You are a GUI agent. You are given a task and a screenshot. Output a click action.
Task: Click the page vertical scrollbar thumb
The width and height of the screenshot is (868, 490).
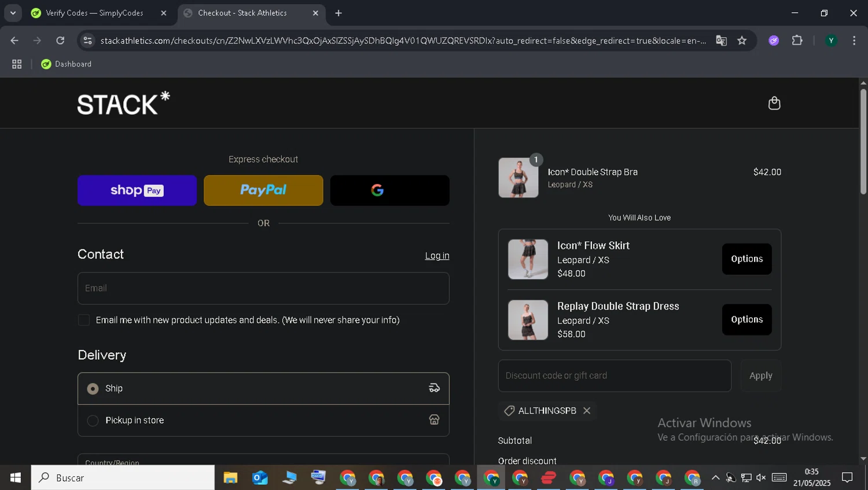(x=863, y=142)
